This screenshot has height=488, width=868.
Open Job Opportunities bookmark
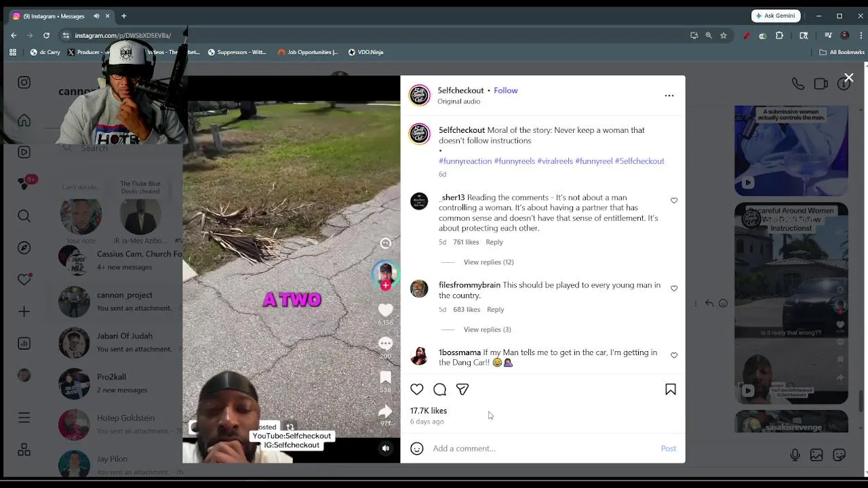[x=308, y=52]
